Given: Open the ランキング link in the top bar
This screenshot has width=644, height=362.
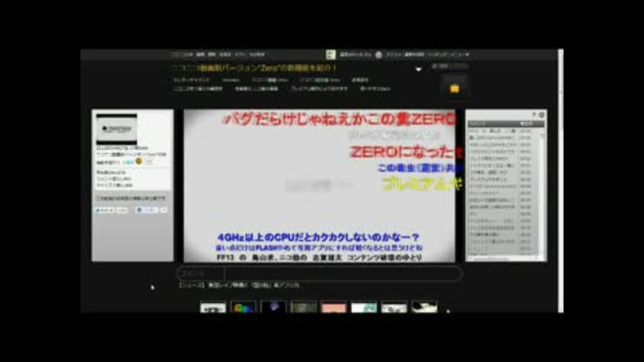Looking at the screenshot, I should (x=437, y=54).
